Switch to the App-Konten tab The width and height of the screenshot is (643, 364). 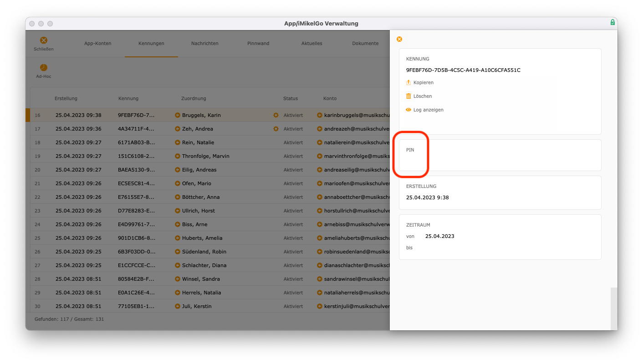point(97,43)
